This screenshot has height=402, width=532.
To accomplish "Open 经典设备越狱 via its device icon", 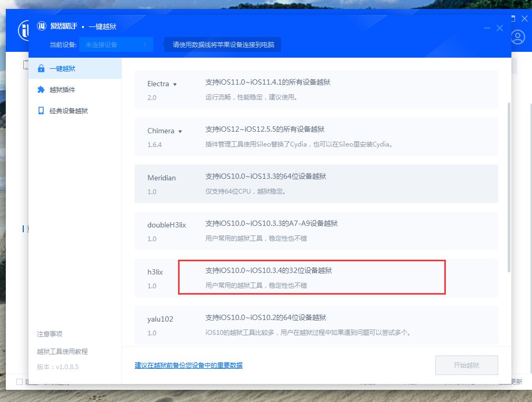I will click(x=42, y=111).
